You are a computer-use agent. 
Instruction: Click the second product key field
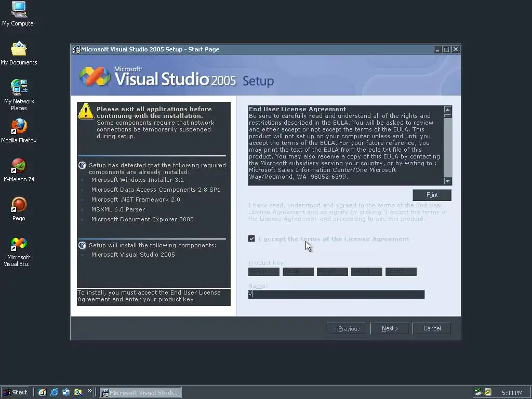coord(298,272)
